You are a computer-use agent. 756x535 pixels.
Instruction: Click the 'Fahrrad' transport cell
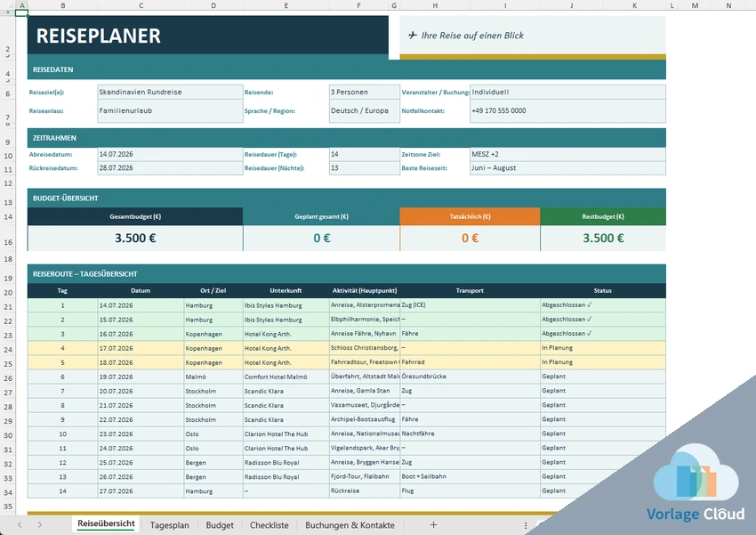(470, 361)
